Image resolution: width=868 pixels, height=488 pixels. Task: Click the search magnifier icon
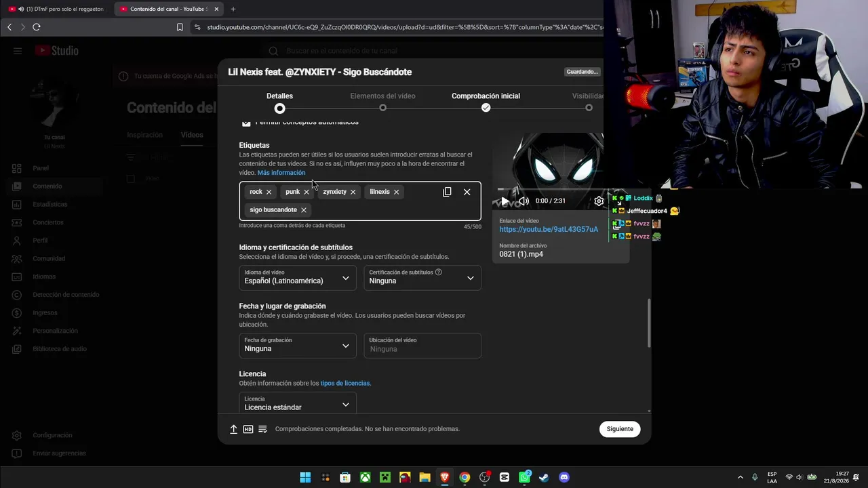pyautogui.click(x=273, y=51)
